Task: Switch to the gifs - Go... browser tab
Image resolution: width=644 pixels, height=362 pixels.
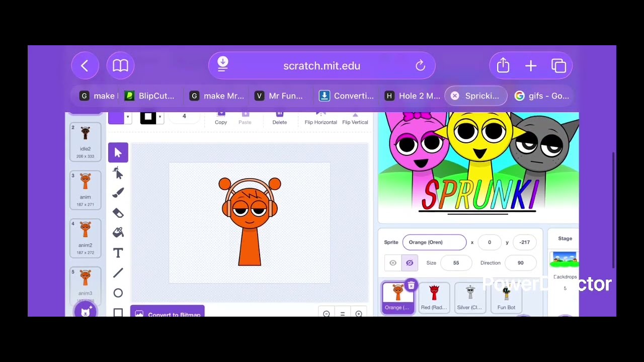Action: point(542,96)
